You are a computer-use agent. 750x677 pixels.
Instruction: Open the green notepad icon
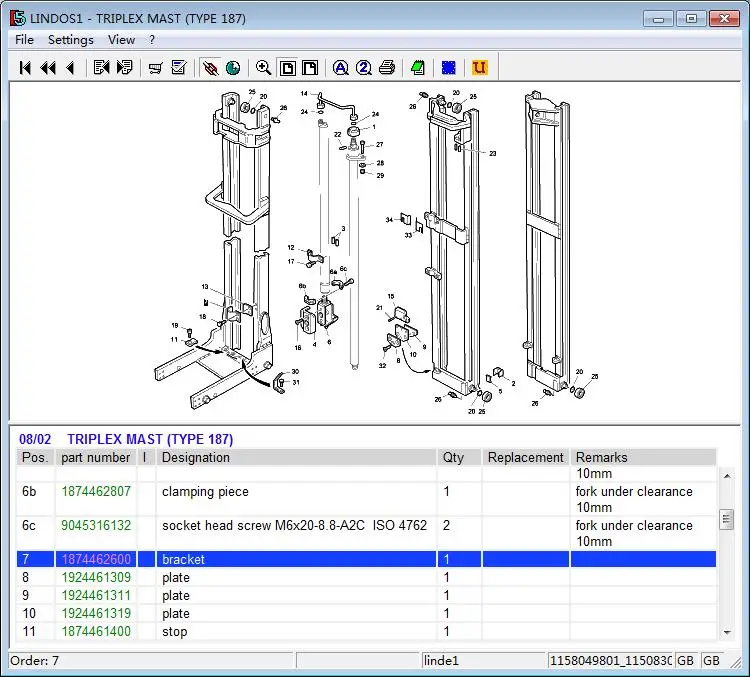(418, 67)
